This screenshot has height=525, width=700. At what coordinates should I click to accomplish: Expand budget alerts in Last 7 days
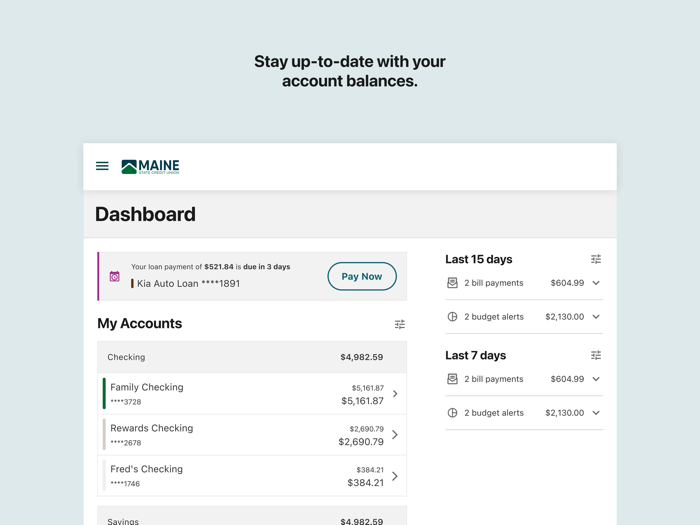(596, 413)
